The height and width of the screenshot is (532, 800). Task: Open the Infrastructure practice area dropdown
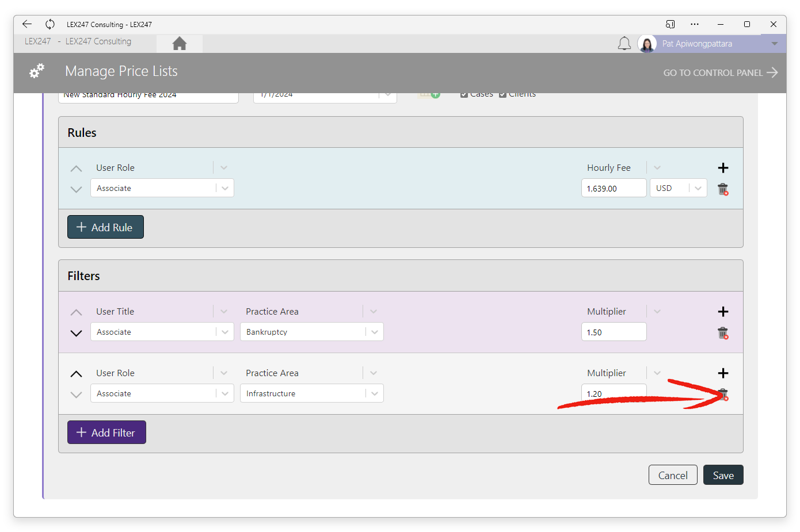point(312,393)
